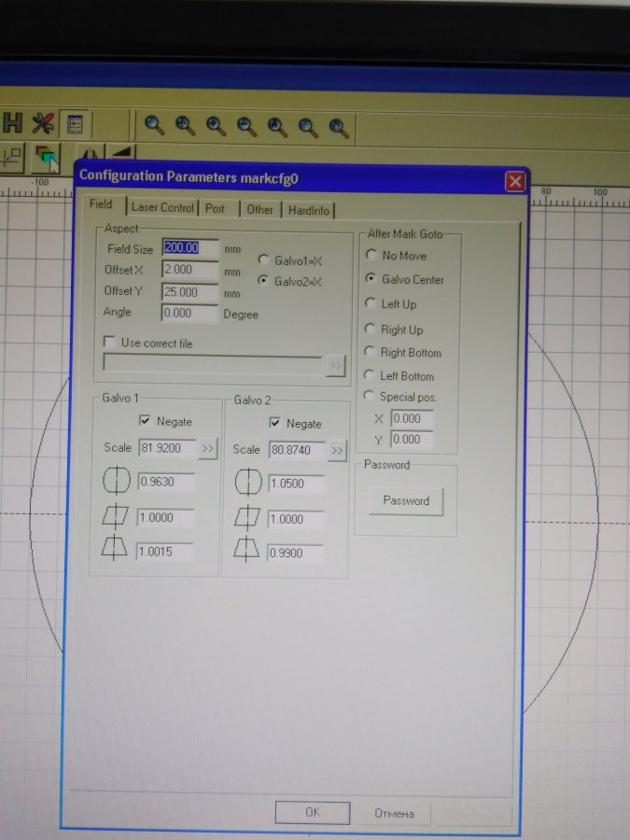Choose No Move under After Mark Goto
Image resolution: width=630 pixels, height=840 pixels.
point(371,255)
